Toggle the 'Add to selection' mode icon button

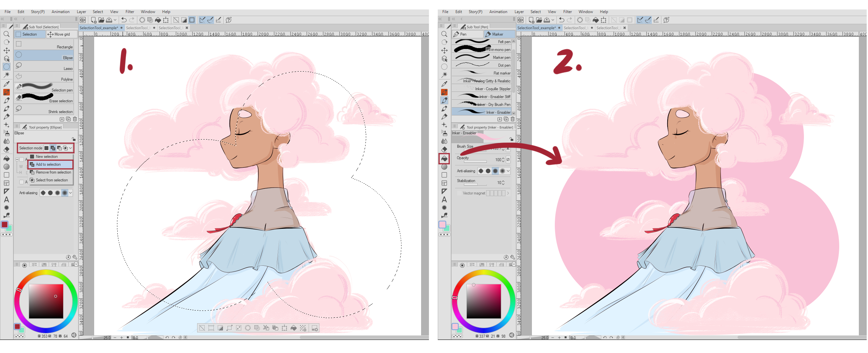click(53, 148)
